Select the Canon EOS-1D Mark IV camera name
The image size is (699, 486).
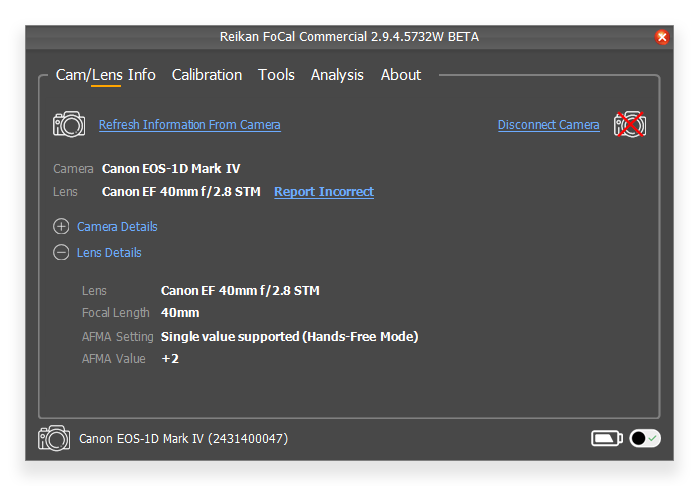(x=171, y=169)
